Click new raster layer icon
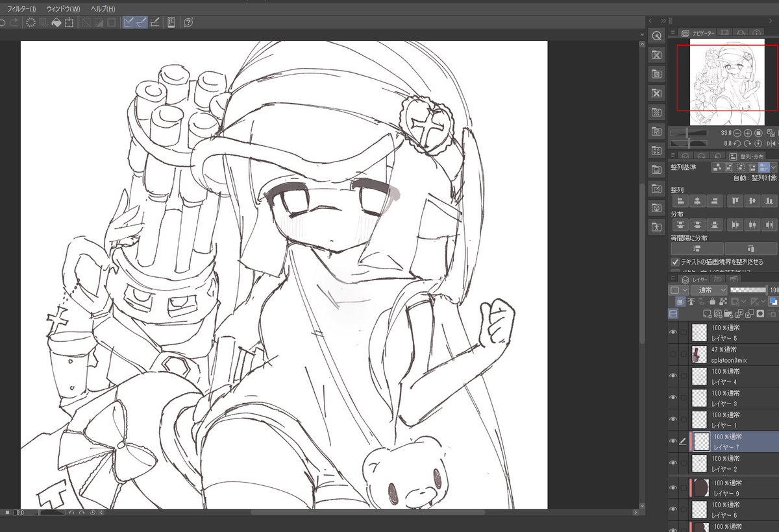This screenshot has width=779, height=532. point(707,314)
